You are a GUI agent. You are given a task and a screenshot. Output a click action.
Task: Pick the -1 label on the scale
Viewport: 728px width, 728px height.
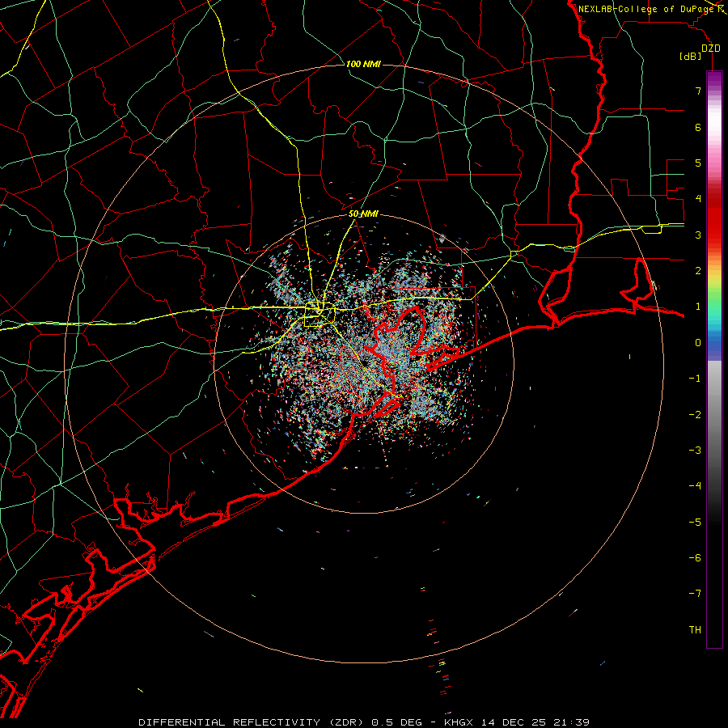pos(695,379)
